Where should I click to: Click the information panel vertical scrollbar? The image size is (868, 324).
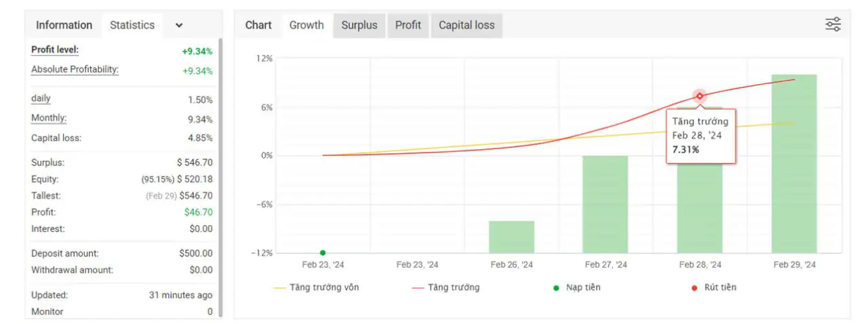[220, 169]
